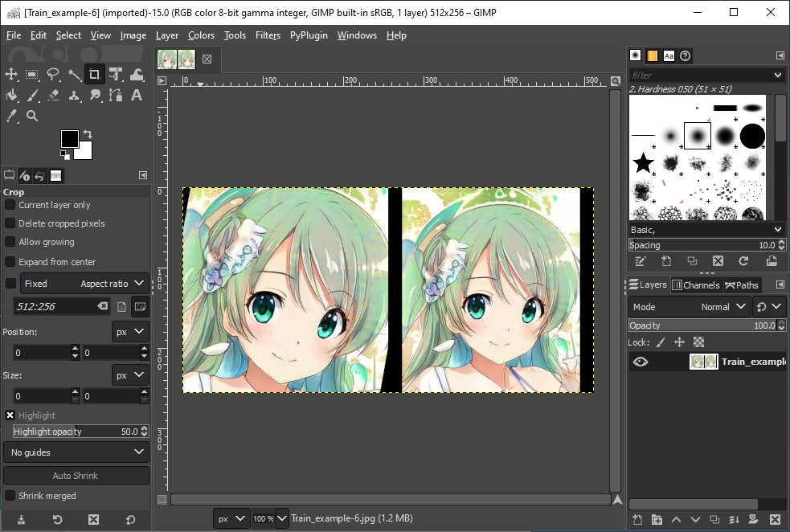The height and width of the screenshot is (532, 790).
Task: Enable Expand from center checkbox
Action: [x=10, y=261]
